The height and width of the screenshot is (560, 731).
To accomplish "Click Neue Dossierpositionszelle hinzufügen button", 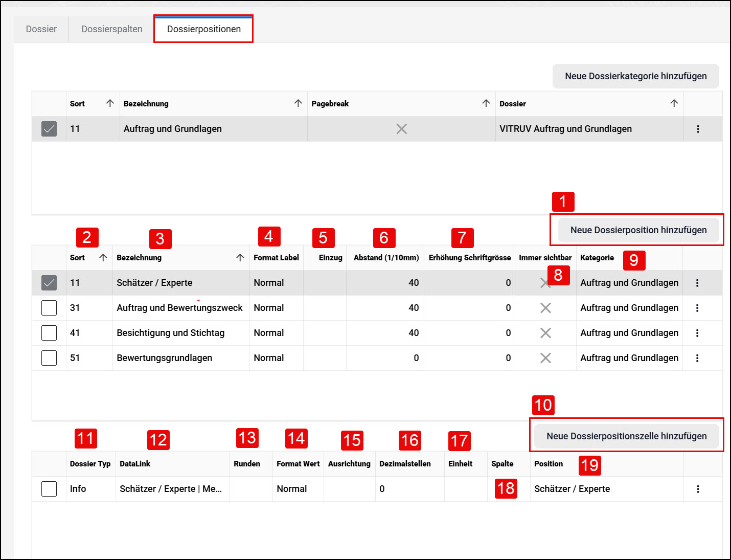I will (x=627, y=436).
